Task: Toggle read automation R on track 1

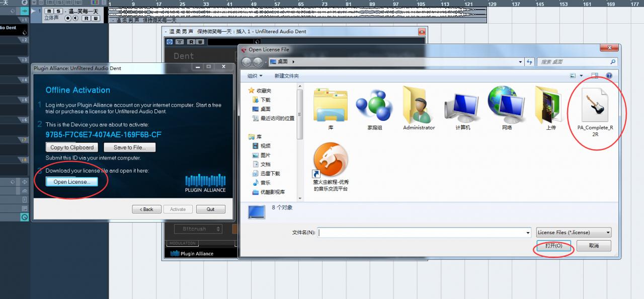Action: point(86,18)
